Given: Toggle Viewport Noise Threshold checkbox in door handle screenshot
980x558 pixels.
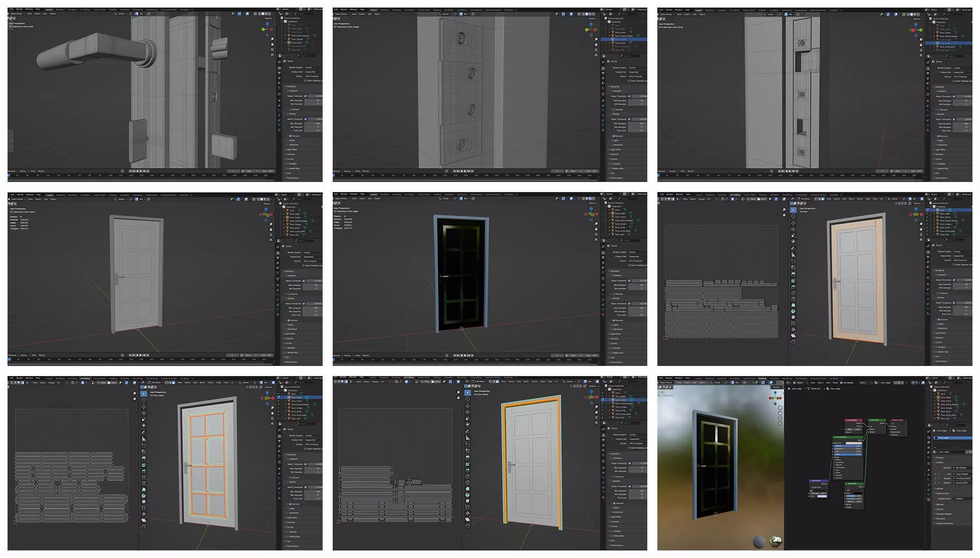Looking at the screenshot, I should tap(306, 96).
